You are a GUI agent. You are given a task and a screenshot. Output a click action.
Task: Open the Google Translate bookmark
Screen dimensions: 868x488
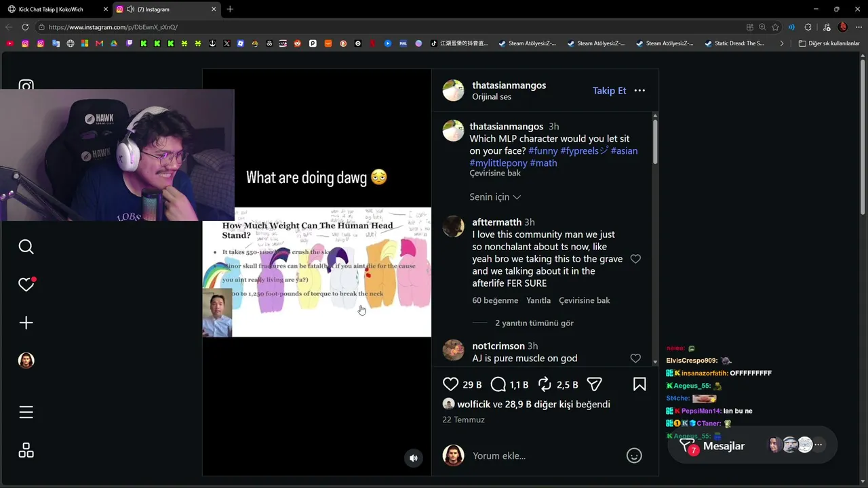56,43
